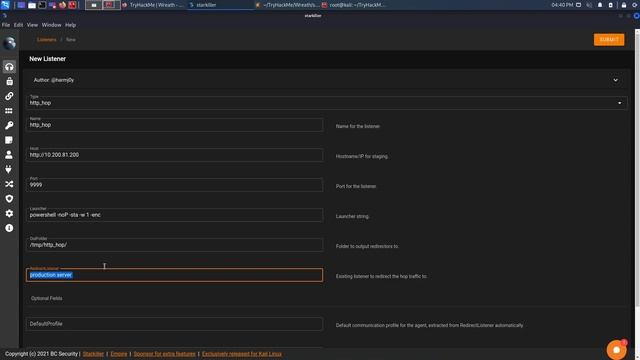Click the display icon beside the clock
Screen dimensions: 640x360
(x=578, y=5)
